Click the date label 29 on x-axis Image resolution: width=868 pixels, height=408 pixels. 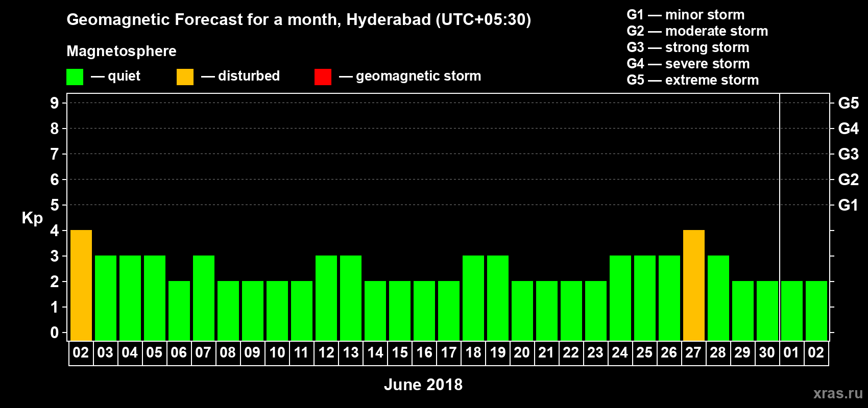742,353
